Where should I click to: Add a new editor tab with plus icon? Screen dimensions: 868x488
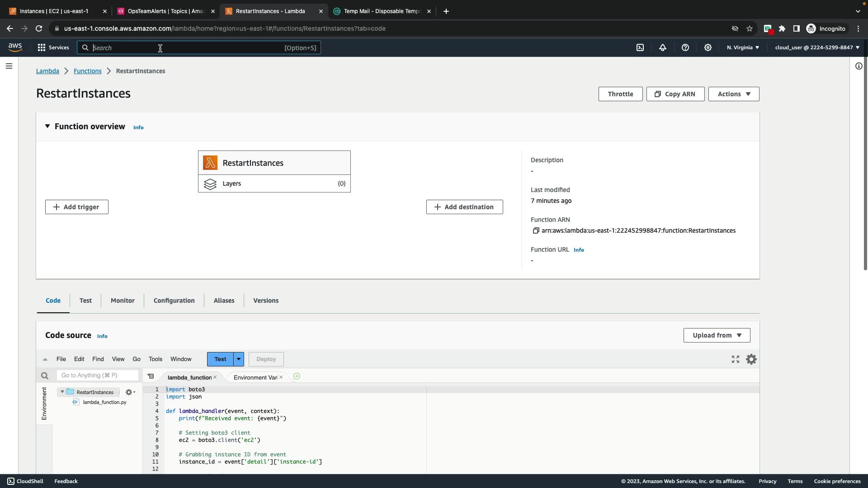point(297,376)
